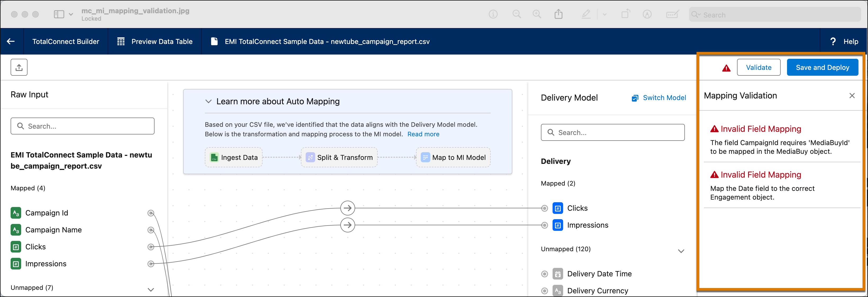The width and height of the screenshot is (868, 297).
Task: Click the Delivery Model search field
Action: coord(613,133)
